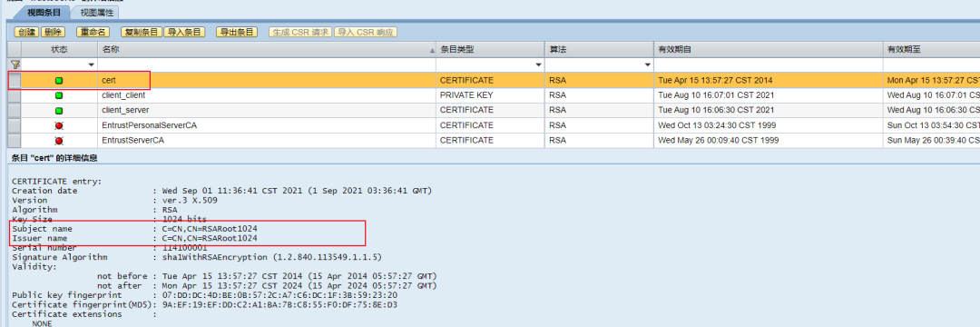Select the client_server entry name
Image resolution: width=980 pixels, height=327 pixels.
coord(125,111)
